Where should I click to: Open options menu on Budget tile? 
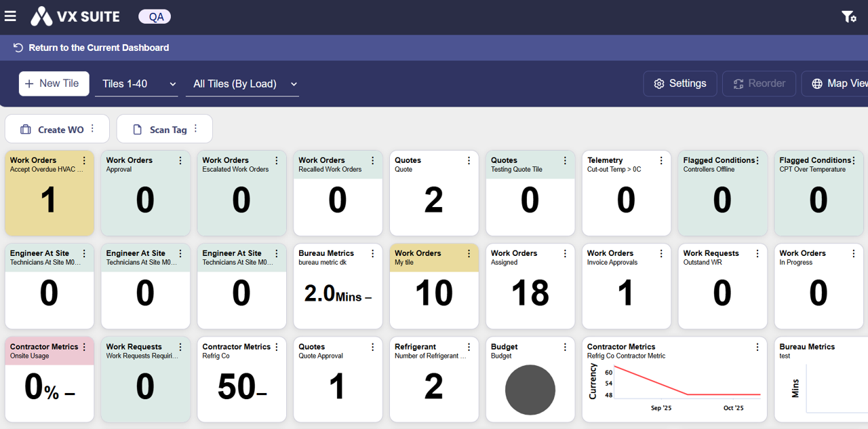click(566, 347)
